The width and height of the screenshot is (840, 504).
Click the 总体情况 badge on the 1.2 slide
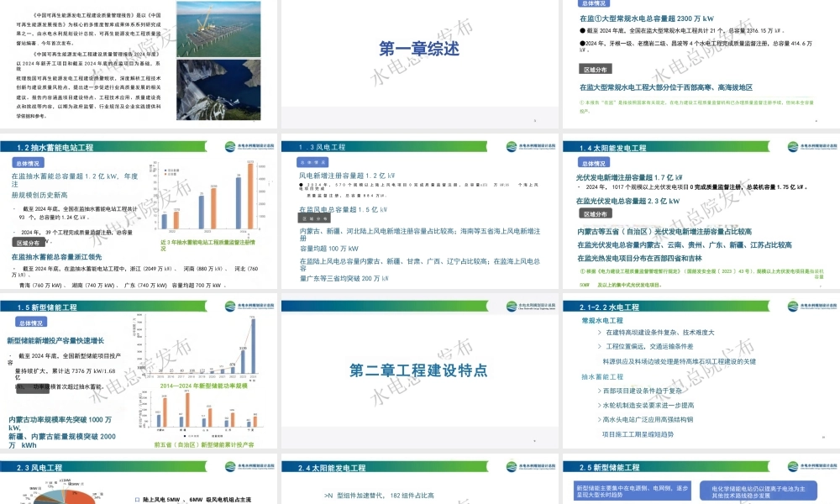coord(28,163)
